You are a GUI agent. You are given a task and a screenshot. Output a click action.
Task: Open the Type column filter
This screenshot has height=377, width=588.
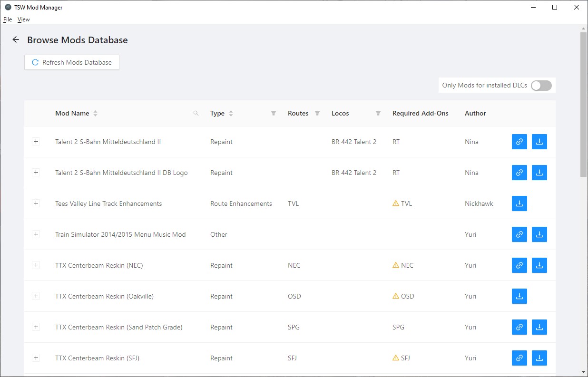tap(274, 113)
